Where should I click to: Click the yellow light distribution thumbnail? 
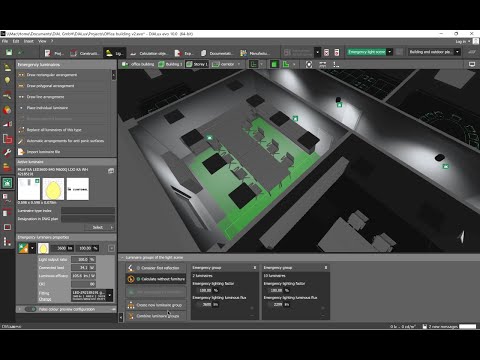[x=53, y=189]
